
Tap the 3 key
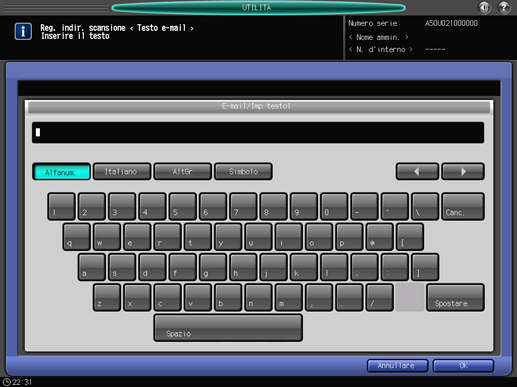[x=122, y=206]
